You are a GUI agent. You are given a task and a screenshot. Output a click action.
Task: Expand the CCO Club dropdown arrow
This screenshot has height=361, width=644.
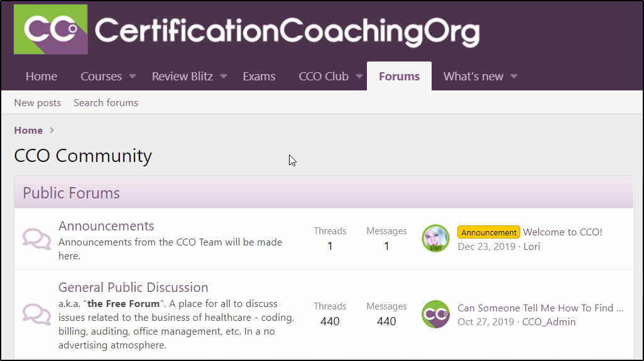pyautogui.click(x=359, y=77)
